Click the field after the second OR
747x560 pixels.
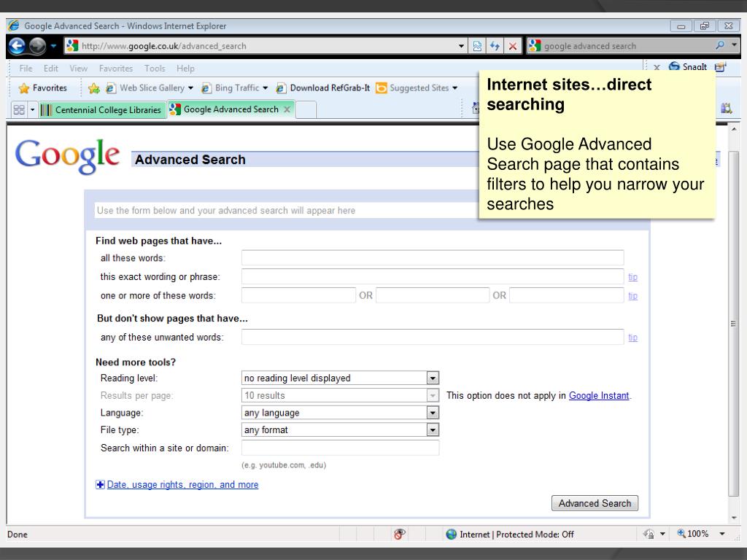pyautogui.click(x=566, y=295)
